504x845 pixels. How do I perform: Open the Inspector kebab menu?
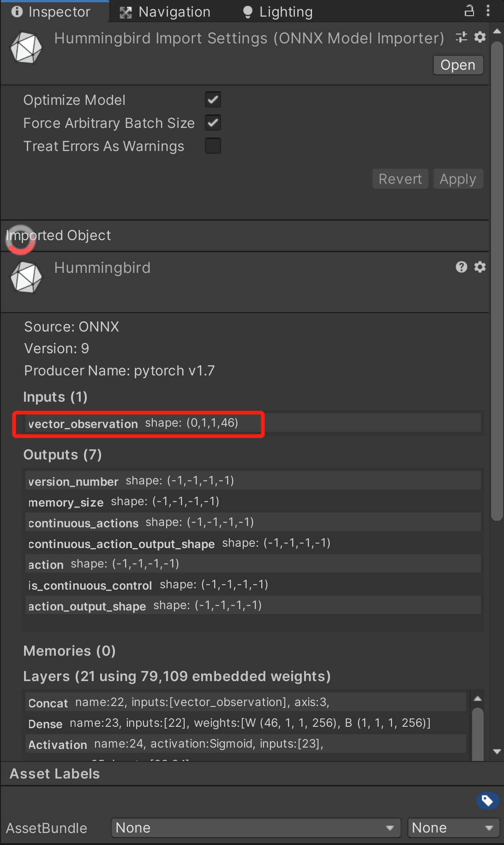(x=488, y=10)
